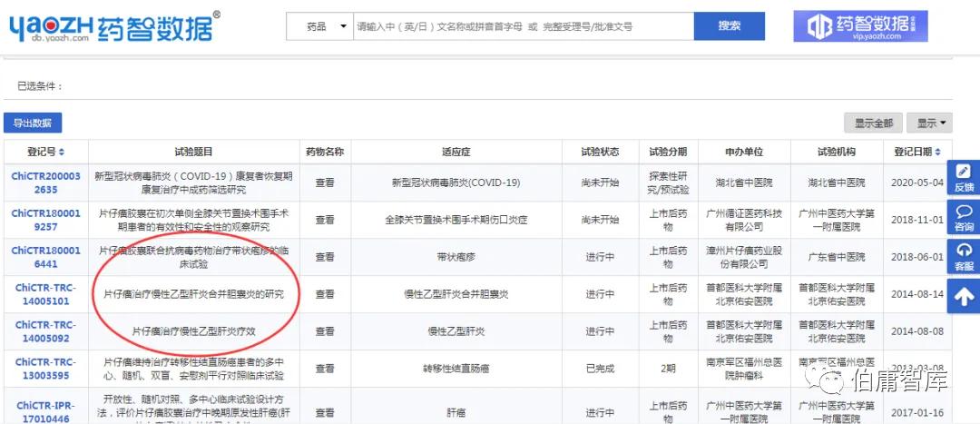The image size is (980, 424).
Task: Click sponsor 漳州片仔癀药业股份有限公司
Action: tap(744, 257)
